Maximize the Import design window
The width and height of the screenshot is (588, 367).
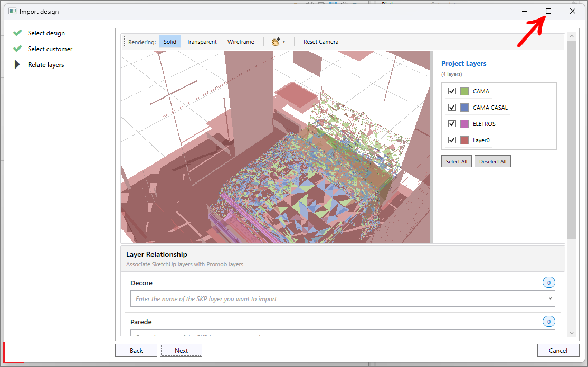point(548,11)
